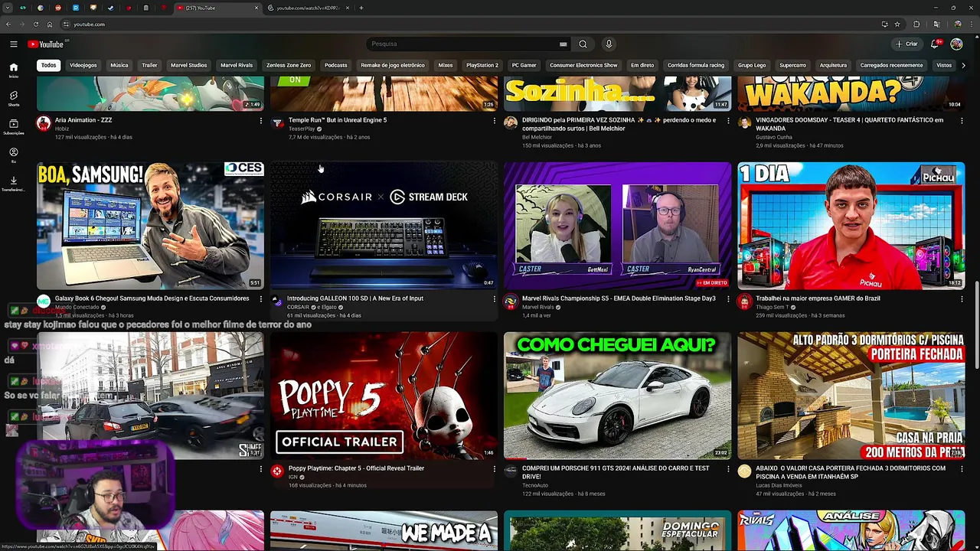The width and height of the screenshot is (980, 551).
Task: Click the browser back arrow
Action: click(x=8, y=24)
